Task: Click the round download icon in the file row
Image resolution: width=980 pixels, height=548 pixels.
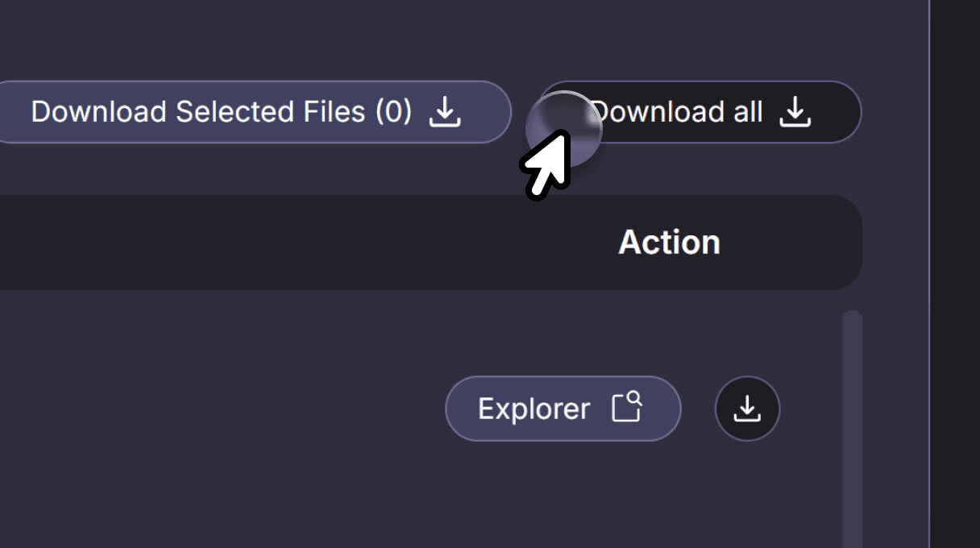Action: 747,409
